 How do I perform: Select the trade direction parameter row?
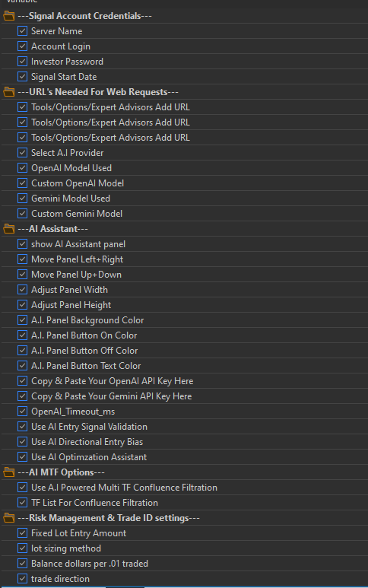pyautogui.click(x=185, y=579)
